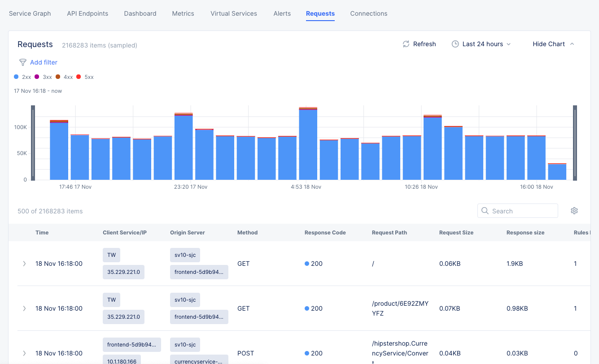Click the frontend-5d9b94 origin server tag

[x=199, y=272]
